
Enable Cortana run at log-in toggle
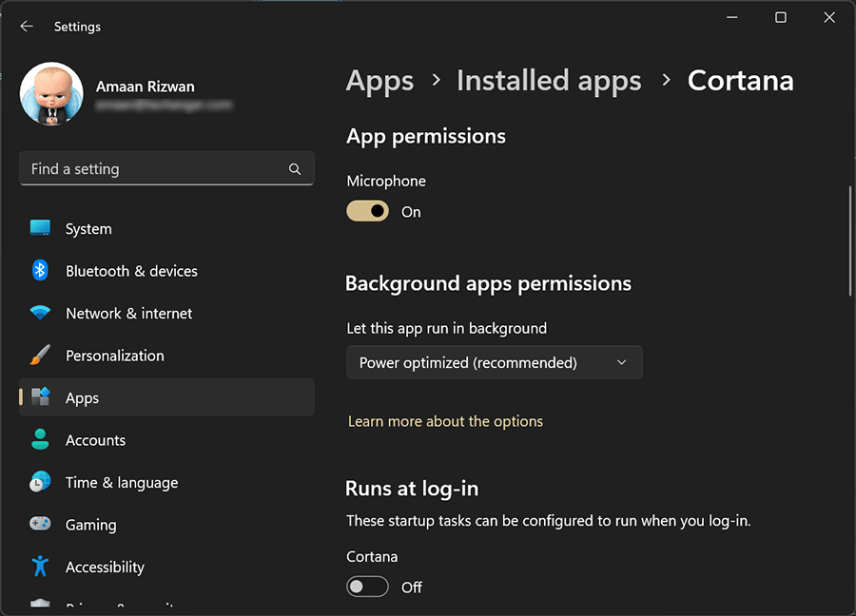pos(367,587)
